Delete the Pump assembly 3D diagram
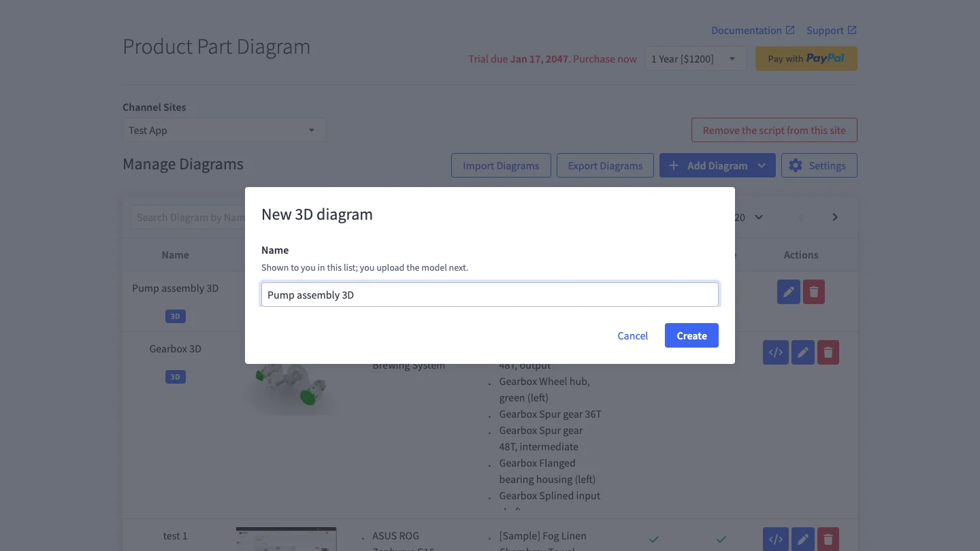Screen dimensions: 980x551 tap(814, 292)
